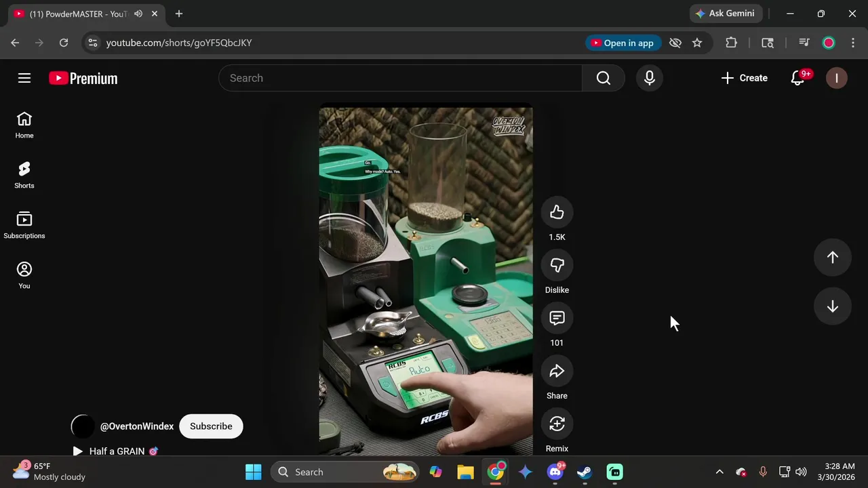Start voice search with the microphone
The height and width of the screenshot is (488, 868).
pos(650,78)
